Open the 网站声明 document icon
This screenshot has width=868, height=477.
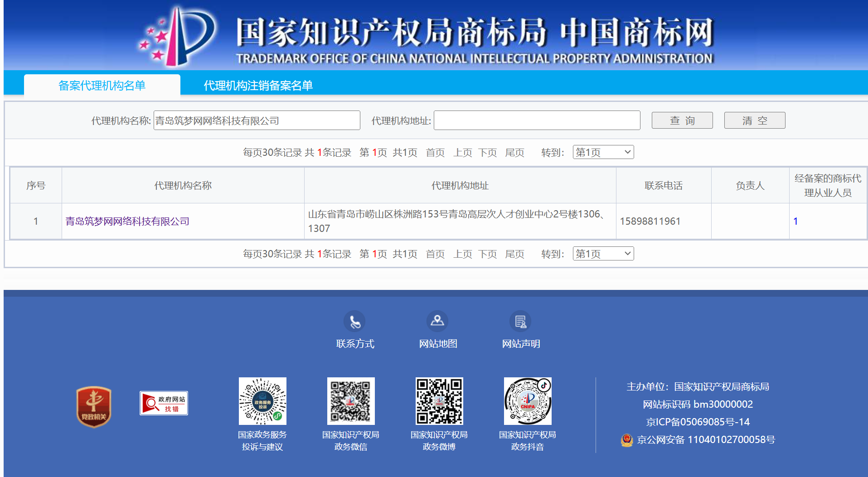coord(520,322)
